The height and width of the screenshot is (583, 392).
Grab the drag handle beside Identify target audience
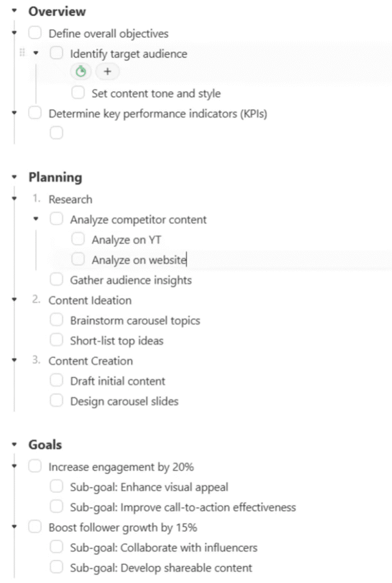(x=22, y=52)
